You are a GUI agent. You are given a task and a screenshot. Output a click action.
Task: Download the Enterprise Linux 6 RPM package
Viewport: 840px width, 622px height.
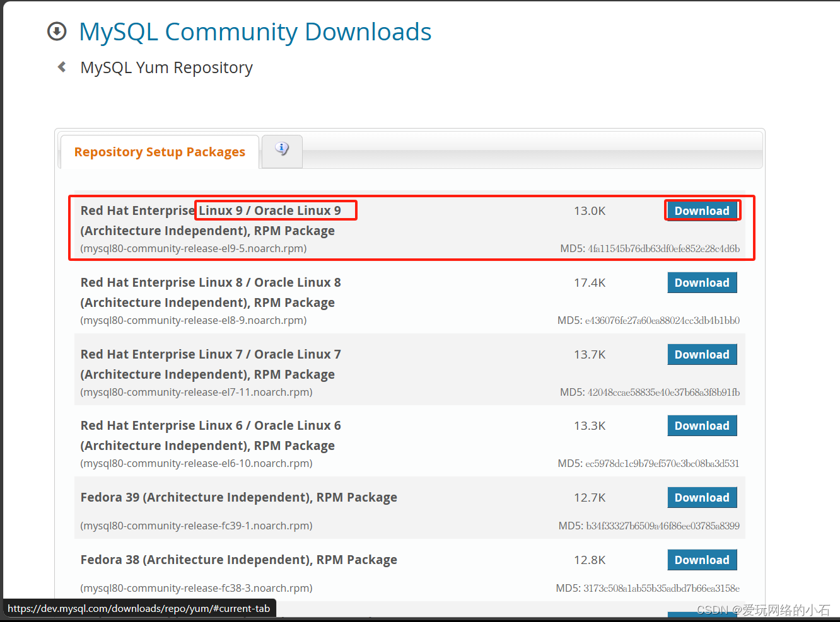point(702,426)
